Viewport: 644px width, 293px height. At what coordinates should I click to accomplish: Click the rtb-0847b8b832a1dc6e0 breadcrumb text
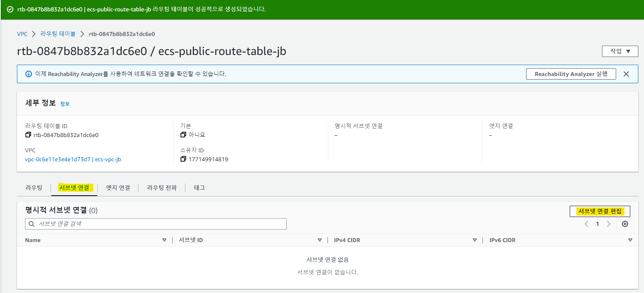(x=122, y=34)
